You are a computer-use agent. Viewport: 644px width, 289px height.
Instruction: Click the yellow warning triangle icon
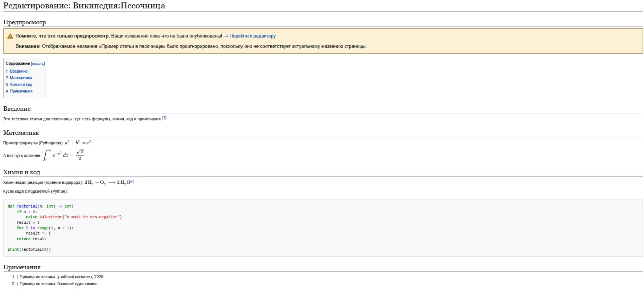[x=10, y=36]
